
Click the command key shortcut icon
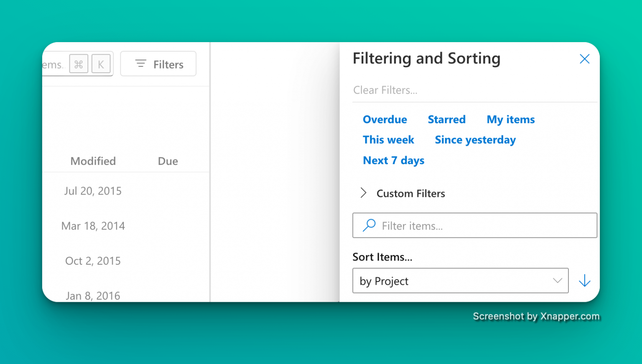point(79,64)
